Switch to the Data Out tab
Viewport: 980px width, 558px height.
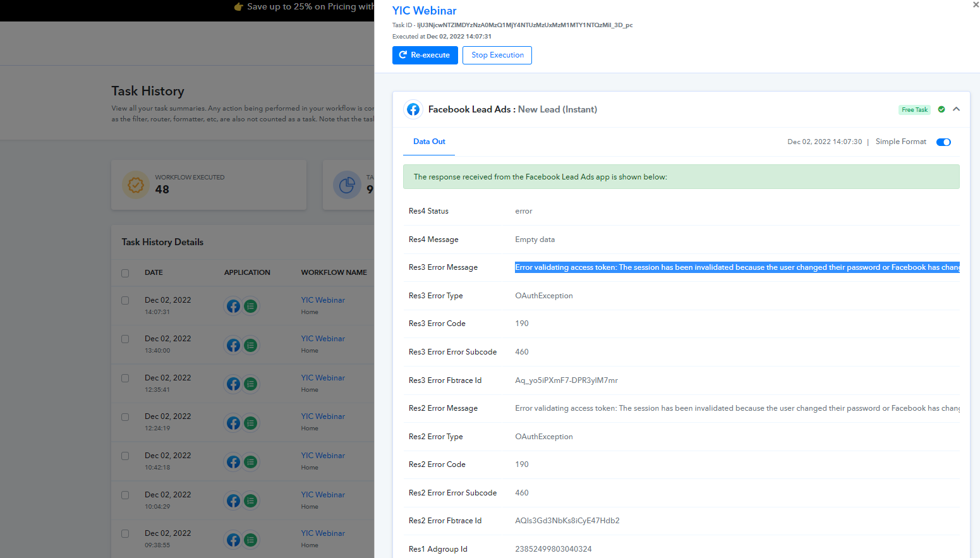(429, 142)
